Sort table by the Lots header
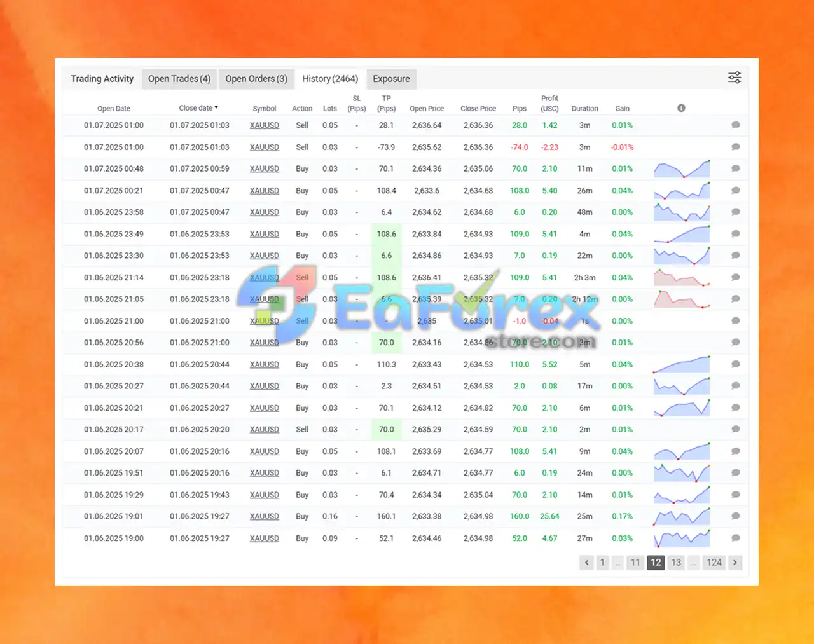Screen dimensions: 814x644 point(330,109)
